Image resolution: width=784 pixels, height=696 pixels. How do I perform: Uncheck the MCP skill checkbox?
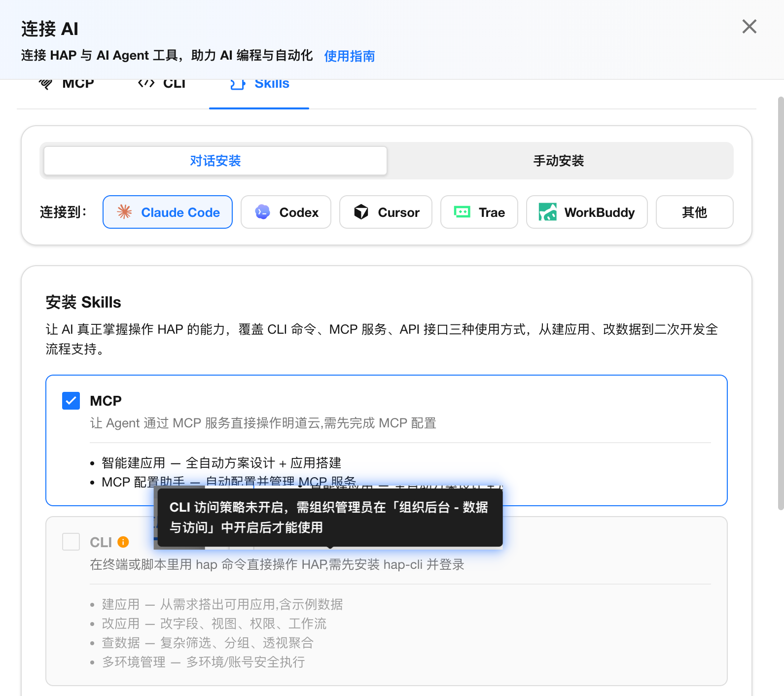pos(71,401)
